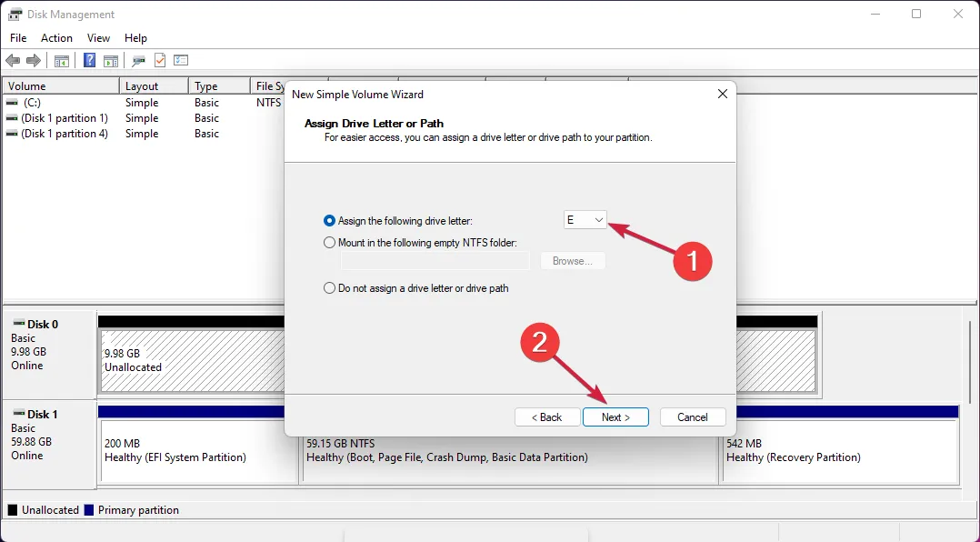
Task: Toggle Show/Hide Action Pane toolbar icon
Action: tap(111, 61)
